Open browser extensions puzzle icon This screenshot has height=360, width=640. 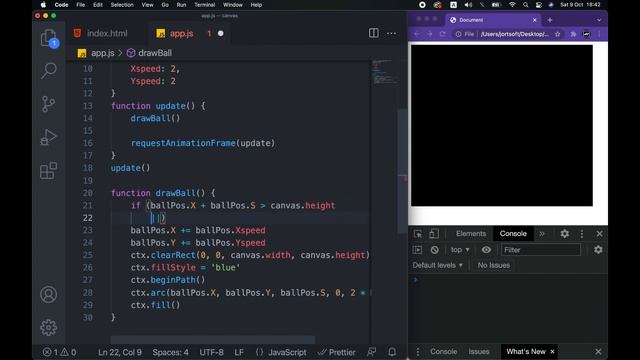(x=573, y=34)
